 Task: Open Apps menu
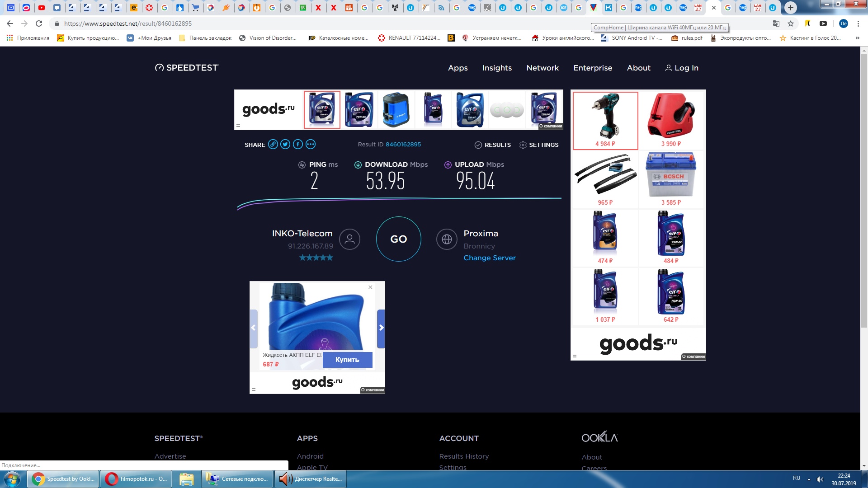tap(458, 68)
